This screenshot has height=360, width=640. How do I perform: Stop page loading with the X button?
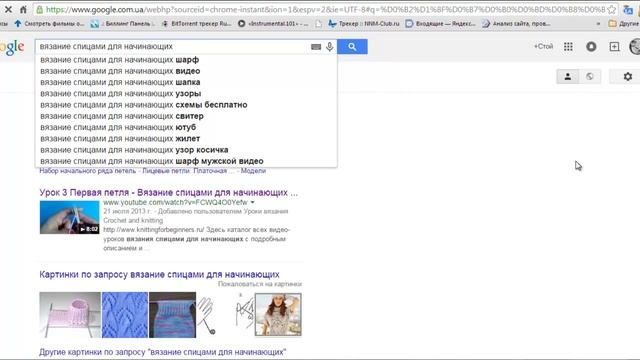coord(8,9)
